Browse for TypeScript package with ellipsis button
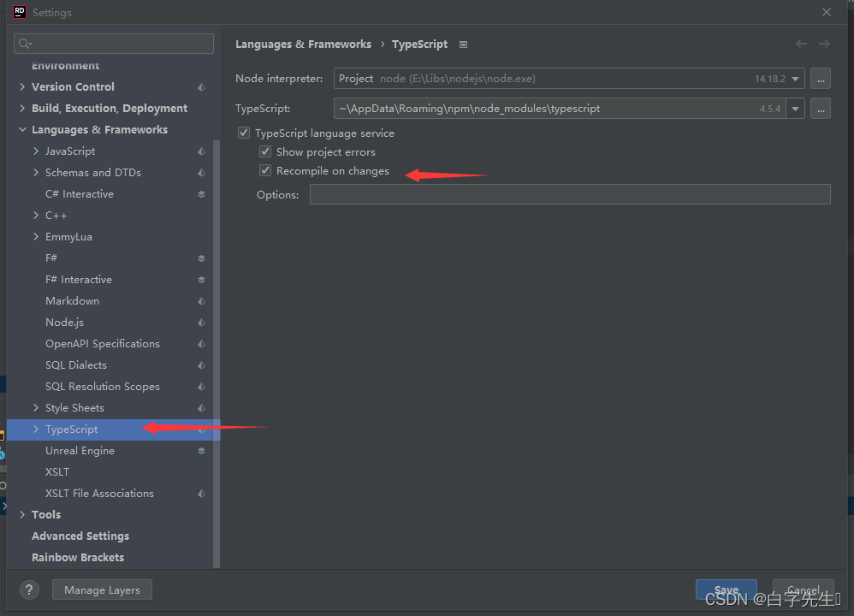The width and height of the screenshot is (854, 616). pyautogui.click(x=821, y=109)
